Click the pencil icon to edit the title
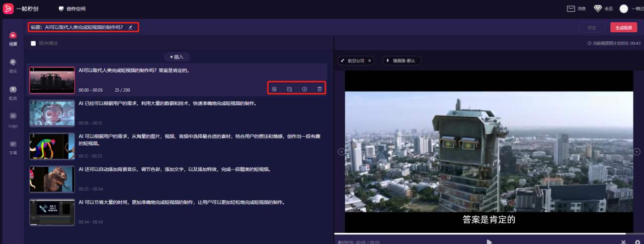Image resolution: width=644 pixels, height=244 pixels. (x=131, y=27)
